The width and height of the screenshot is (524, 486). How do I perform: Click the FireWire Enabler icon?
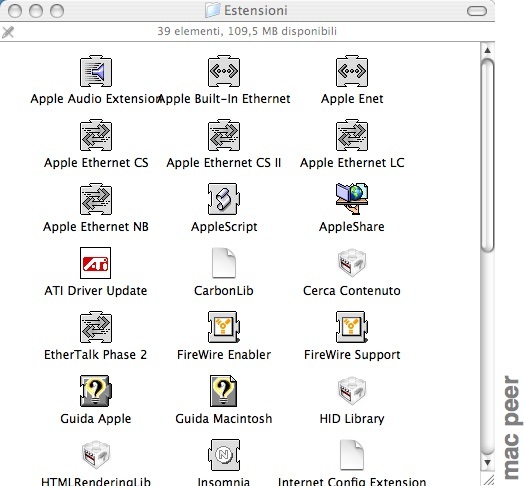tap(224, 327)
